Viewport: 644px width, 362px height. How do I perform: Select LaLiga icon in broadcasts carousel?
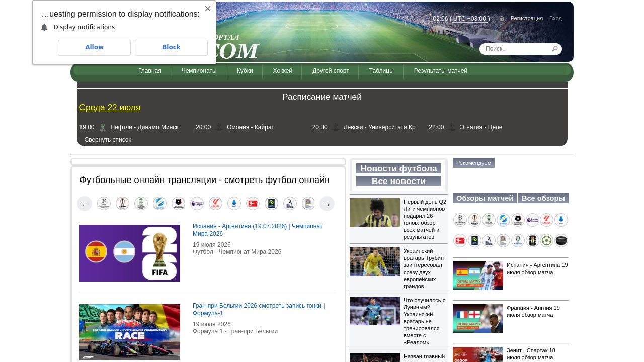click(215, 203)
